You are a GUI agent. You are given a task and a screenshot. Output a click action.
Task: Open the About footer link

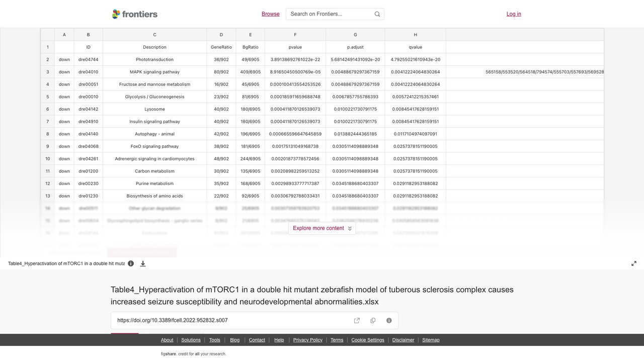pyautogui.click(x=167, y=340)
